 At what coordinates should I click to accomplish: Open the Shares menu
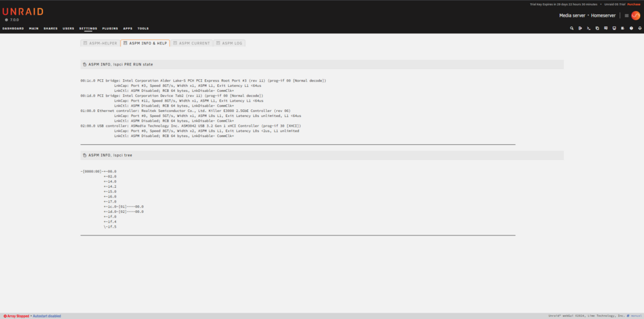tap(50, 29)
